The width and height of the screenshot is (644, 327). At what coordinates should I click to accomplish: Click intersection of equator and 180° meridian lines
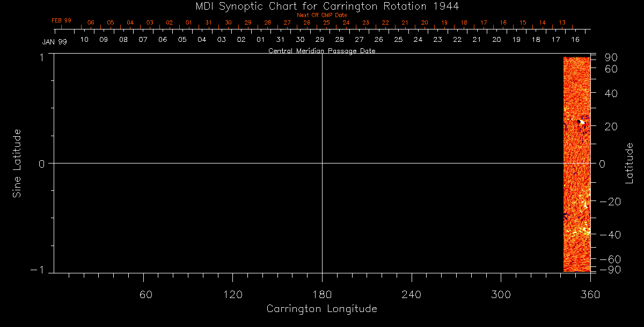coord(322,163)
